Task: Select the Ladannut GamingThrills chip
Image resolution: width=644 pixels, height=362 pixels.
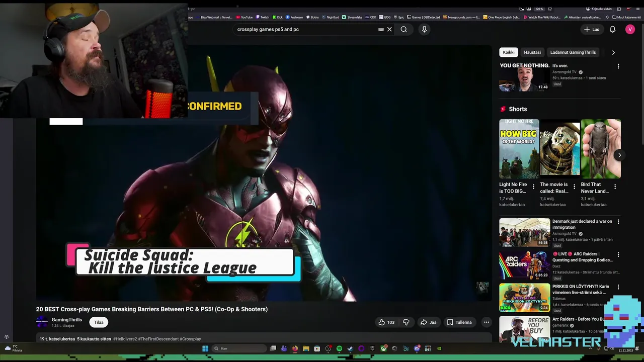Action: click(573, 52)
